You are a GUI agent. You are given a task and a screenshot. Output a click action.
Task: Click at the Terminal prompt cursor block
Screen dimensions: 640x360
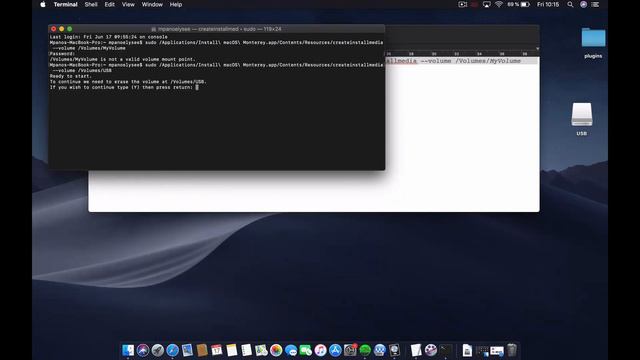click(197, 87)
